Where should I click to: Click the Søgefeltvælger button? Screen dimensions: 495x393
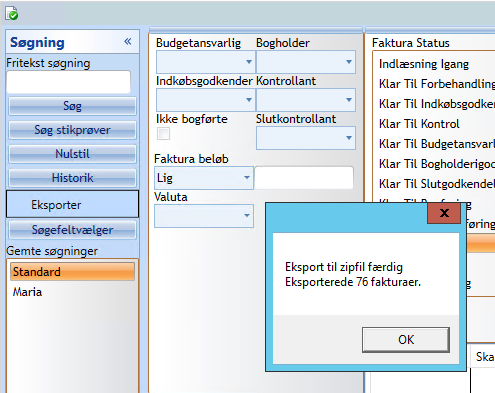point(72,230)
